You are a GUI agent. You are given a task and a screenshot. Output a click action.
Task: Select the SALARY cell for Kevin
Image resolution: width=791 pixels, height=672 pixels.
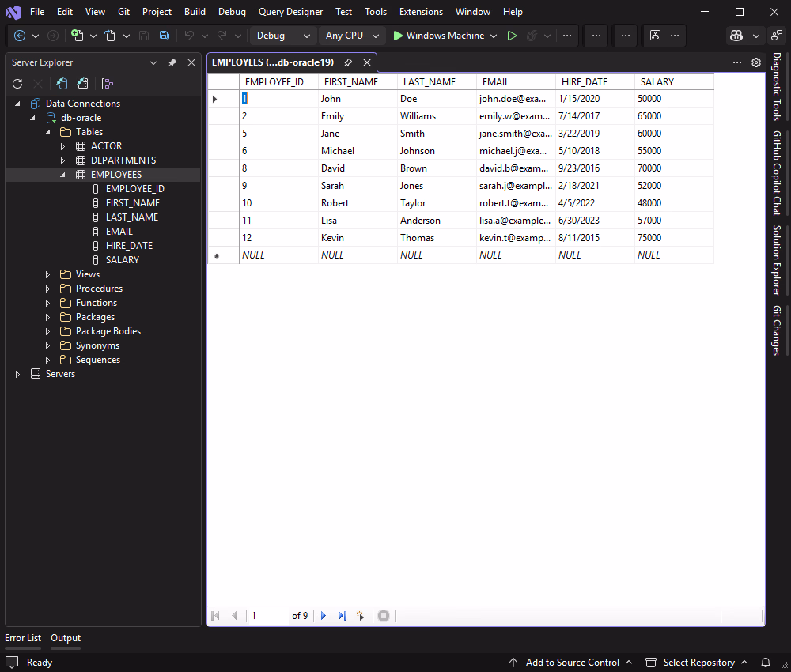pyautogui.click(x=672, y=238)
